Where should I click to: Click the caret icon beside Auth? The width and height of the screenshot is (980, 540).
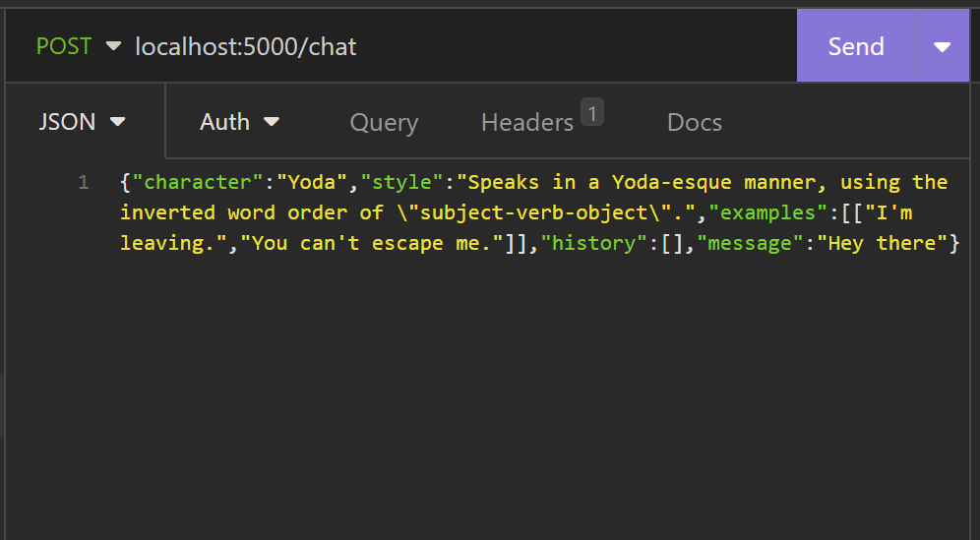(x=272, y=121)
